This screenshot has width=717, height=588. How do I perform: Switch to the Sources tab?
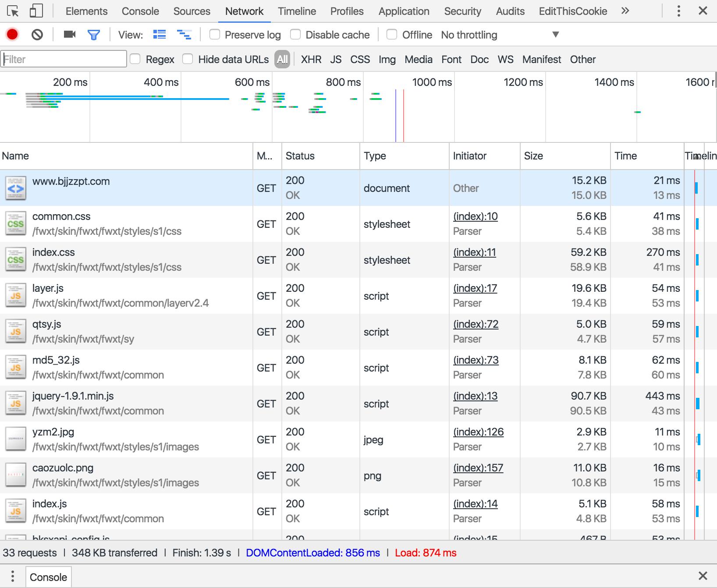pyautogui.click(x=192, y=11)
